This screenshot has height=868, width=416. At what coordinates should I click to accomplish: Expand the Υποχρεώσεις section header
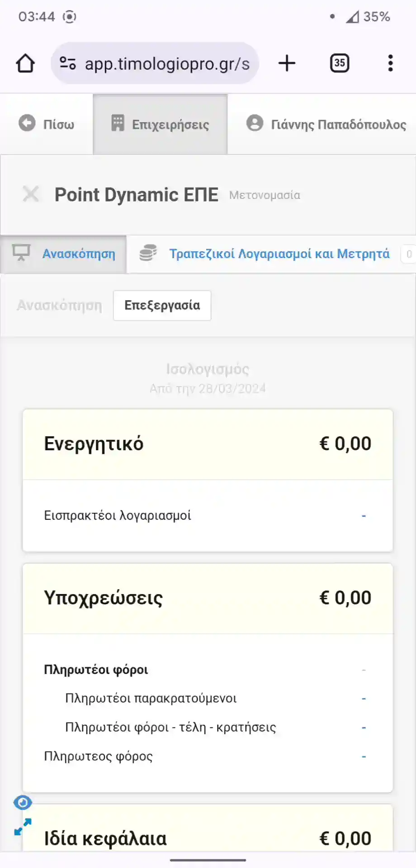[x=208, y=598]
